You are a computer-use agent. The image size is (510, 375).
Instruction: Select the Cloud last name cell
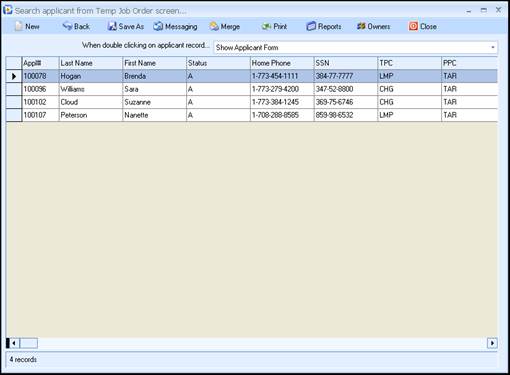pyautogui.click(x=91, y=102)
